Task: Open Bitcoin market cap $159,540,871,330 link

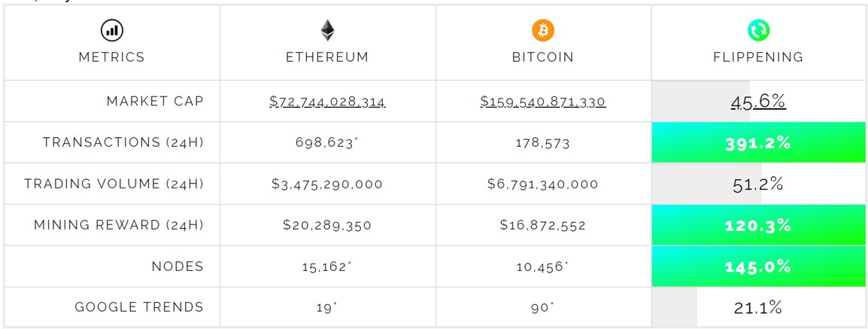Action: coord(542,102)
